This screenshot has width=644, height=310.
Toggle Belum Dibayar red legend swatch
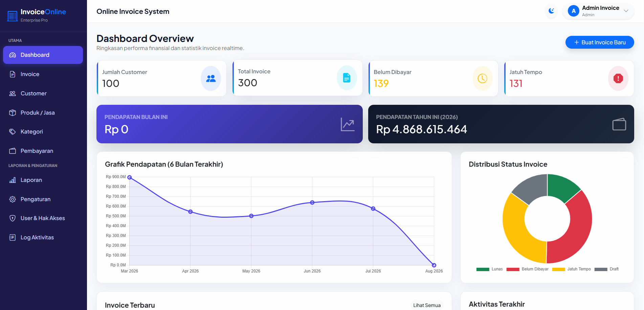click(513, 269)
